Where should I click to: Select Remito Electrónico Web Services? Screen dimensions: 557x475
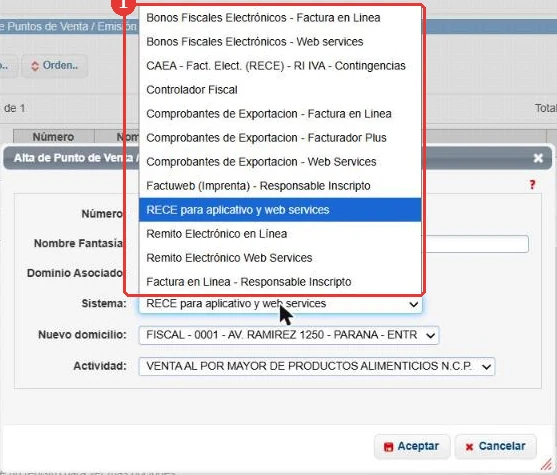click(280, 258)
